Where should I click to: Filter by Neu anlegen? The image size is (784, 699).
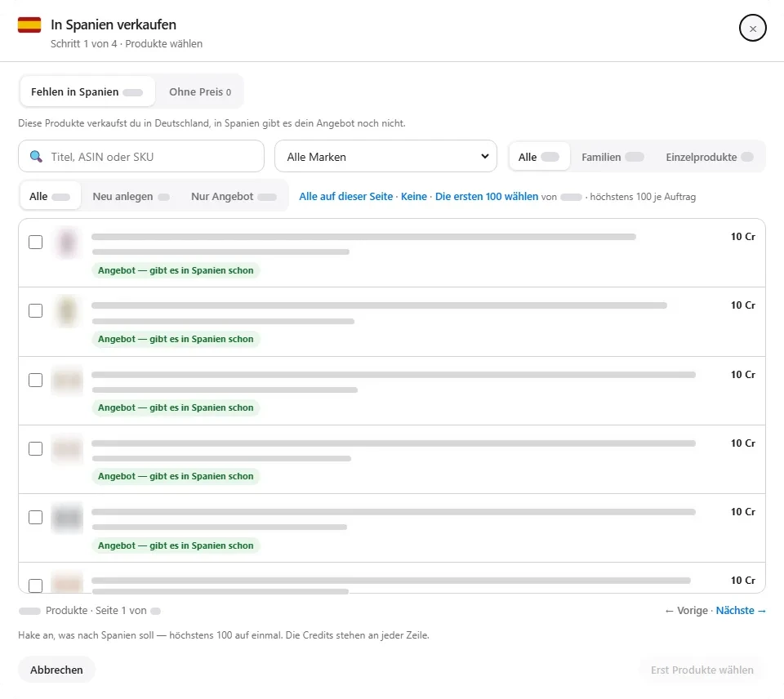point(131,197)
